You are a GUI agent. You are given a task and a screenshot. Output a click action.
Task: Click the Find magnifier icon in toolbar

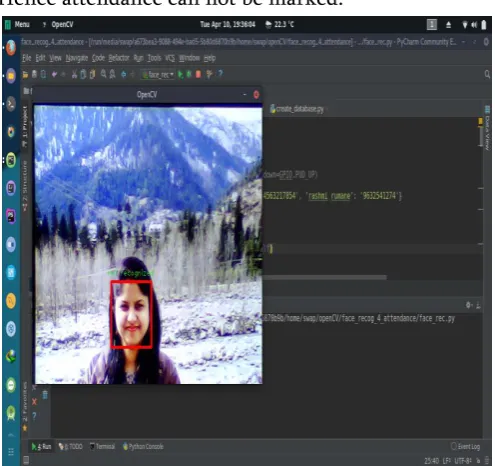coord(104,74)
